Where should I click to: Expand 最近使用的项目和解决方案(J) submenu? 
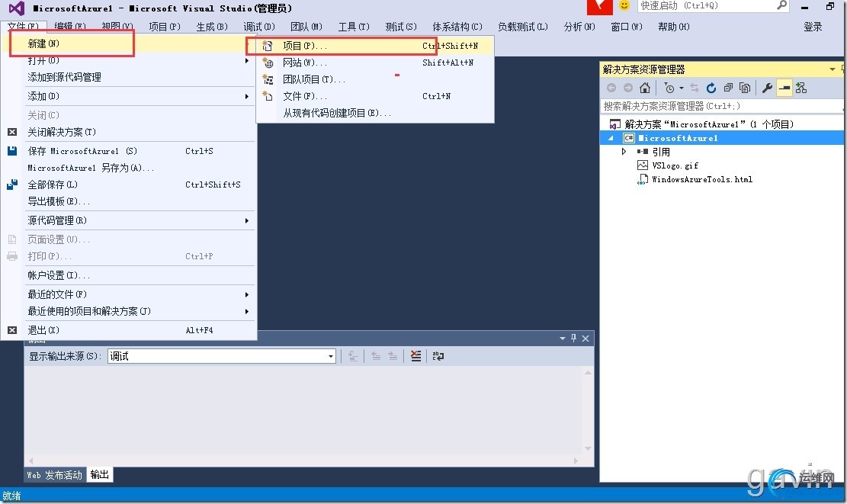pyautogui.click(x=129, y=311)
